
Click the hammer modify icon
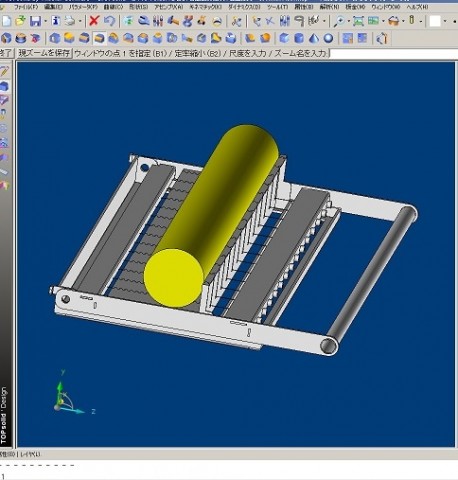(x=173, y=21)
